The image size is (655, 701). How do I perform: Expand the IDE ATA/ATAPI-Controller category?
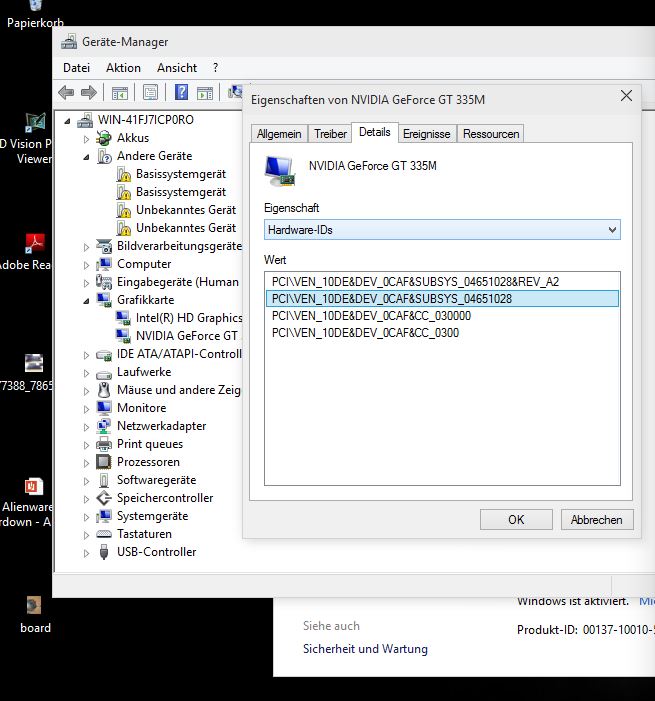point(86,355)
